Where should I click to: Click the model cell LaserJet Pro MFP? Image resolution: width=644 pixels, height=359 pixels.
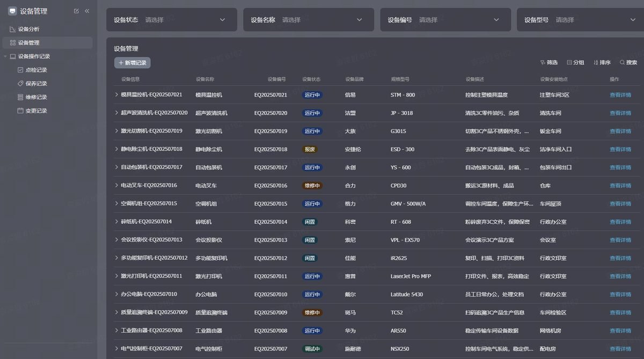[x=411, y=276]
